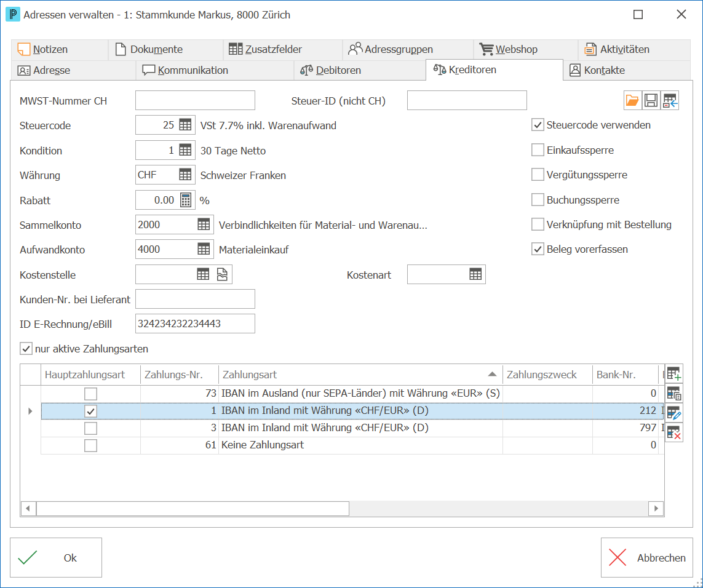This screenshot has height=588, width=703.
Task: Set payment 73 as Hauptzahlungsart
Action: click(90, 394)
